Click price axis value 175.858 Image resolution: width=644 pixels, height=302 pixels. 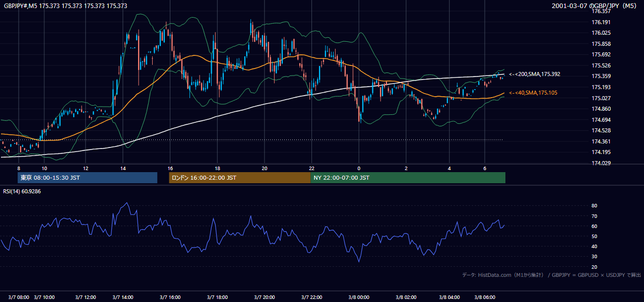click(x=601, y=44)
